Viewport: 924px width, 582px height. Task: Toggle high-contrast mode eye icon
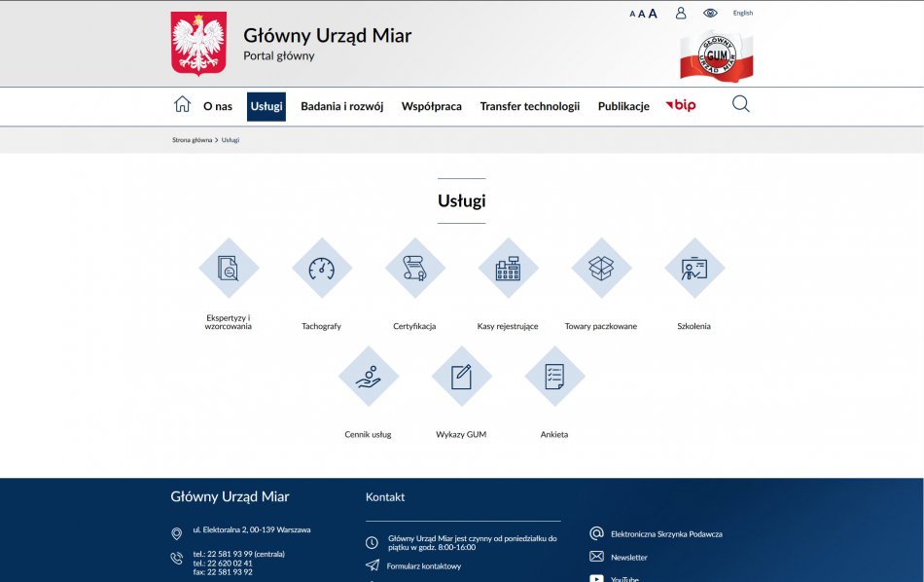(x=710, y=14)
